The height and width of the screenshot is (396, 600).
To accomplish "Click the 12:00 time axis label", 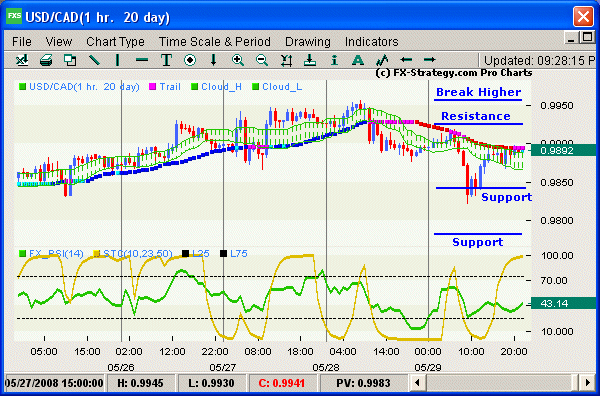I will point(173,351).
